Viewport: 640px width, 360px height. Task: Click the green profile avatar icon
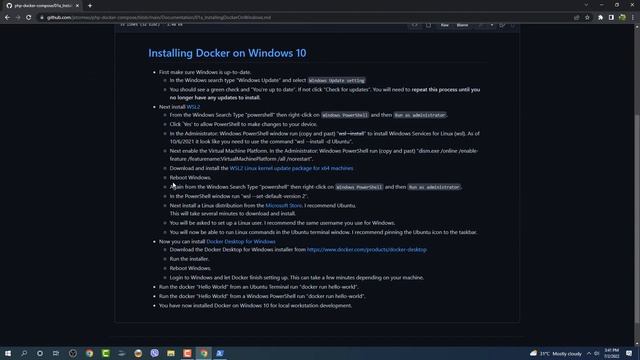622,18
